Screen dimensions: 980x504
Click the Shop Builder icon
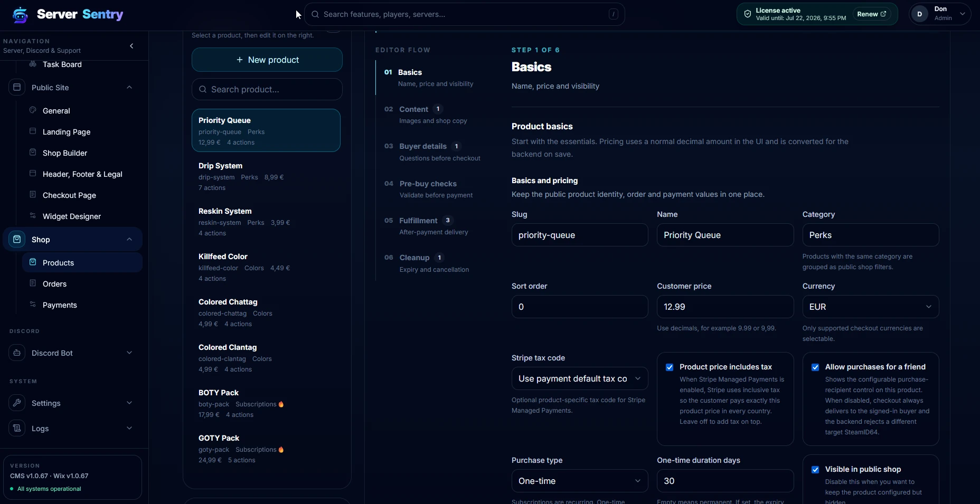tap(33, 153)
